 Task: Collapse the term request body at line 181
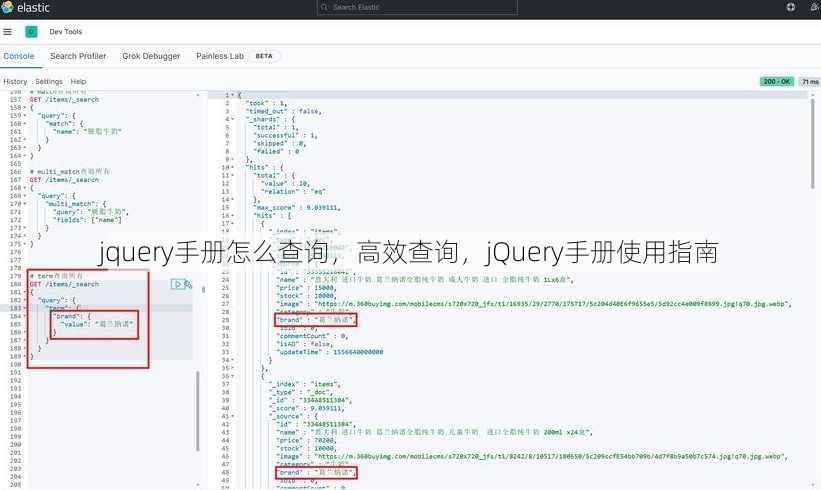[25, 292]
